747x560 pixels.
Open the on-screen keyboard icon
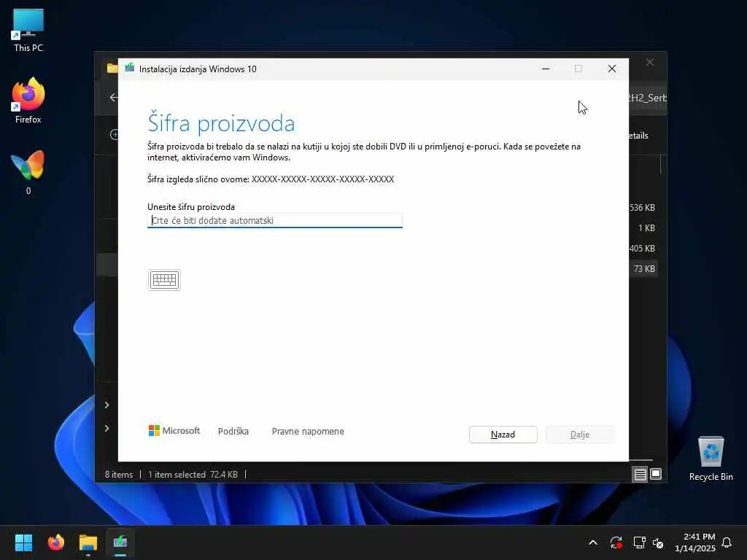click(x=164, y=280)
